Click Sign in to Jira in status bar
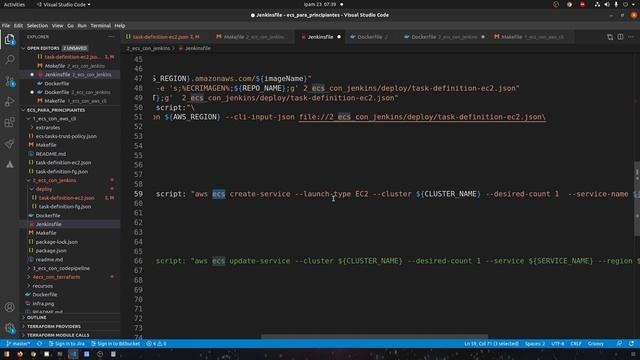The width and height of the screenshot is (640, 360). 67,344
